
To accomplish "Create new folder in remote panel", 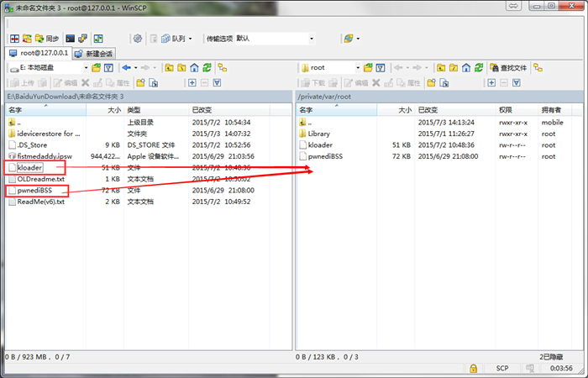I will click(x=432, y=83).
